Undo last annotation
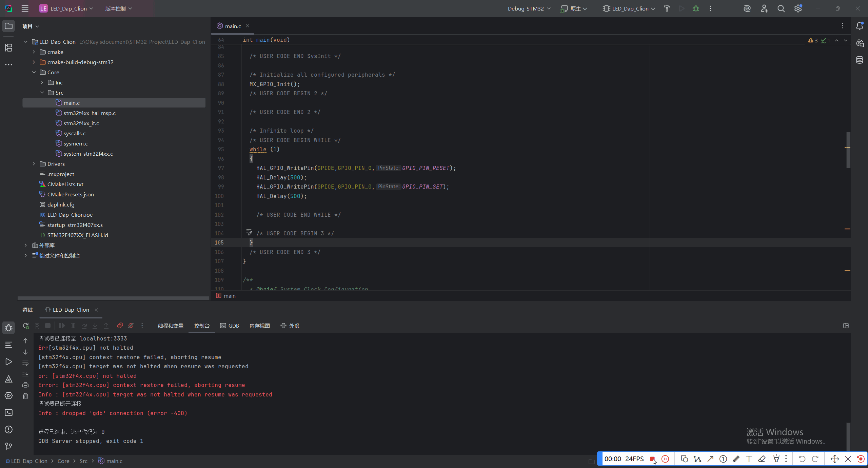The height and width of the screenshot is (468, 868). pos(802,459)
